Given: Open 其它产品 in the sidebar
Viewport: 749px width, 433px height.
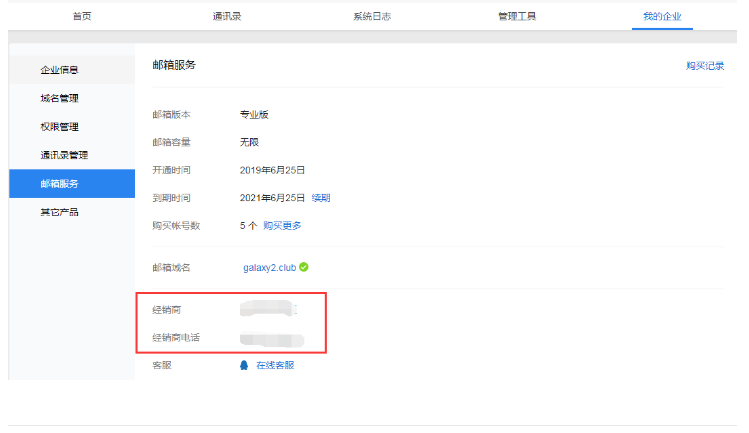Looking at the screenshot, I should 60,212.
